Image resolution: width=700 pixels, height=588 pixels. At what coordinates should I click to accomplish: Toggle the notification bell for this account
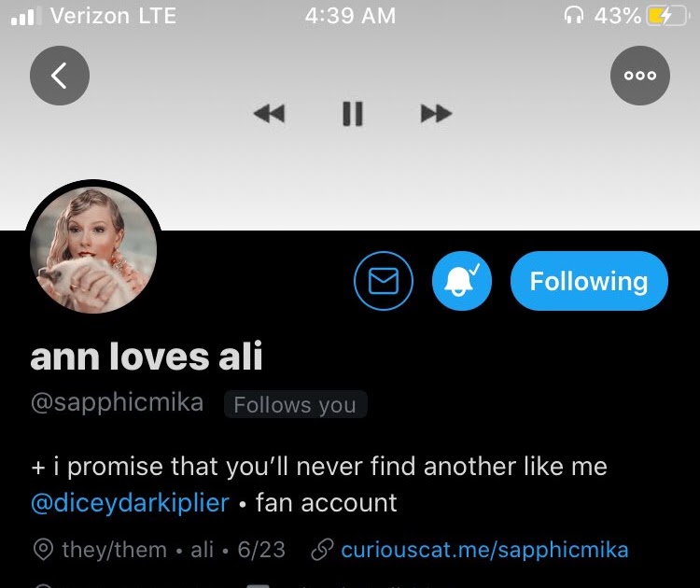462,281
